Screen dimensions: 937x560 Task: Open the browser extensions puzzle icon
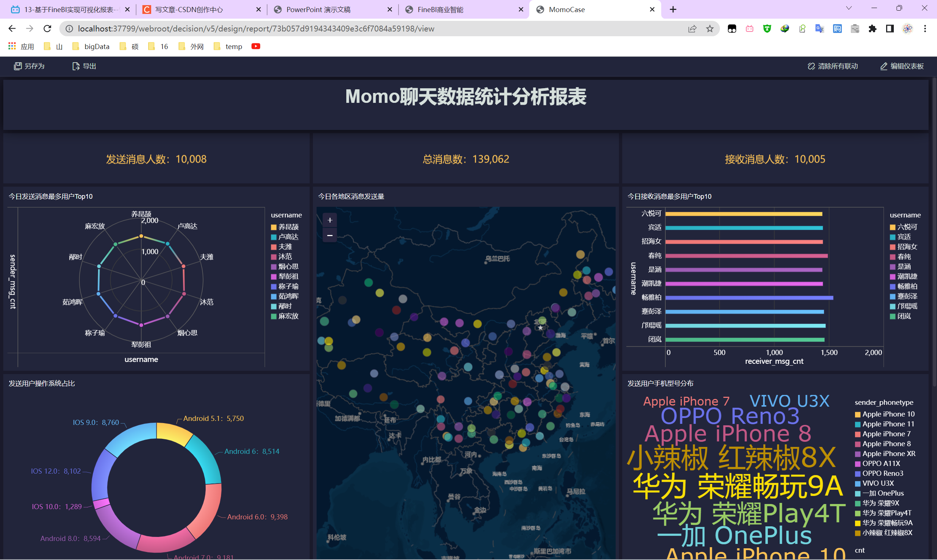pyautogui.click(x=872, y=29)
